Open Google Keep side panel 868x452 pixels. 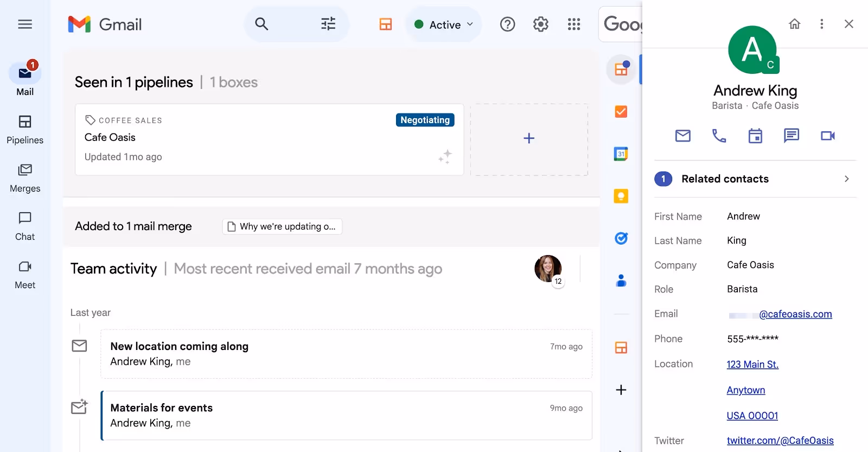tap(621, 196)
